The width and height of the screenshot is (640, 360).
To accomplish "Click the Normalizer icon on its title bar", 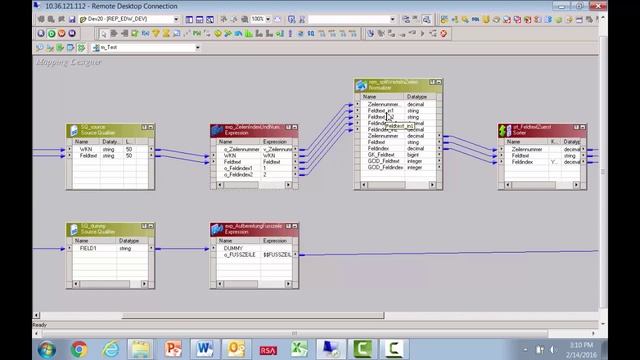I will 361,85.
